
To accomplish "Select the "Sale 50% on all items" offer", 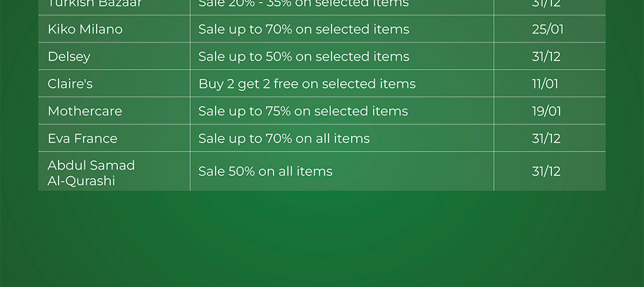I will click(x=265, y=172).
